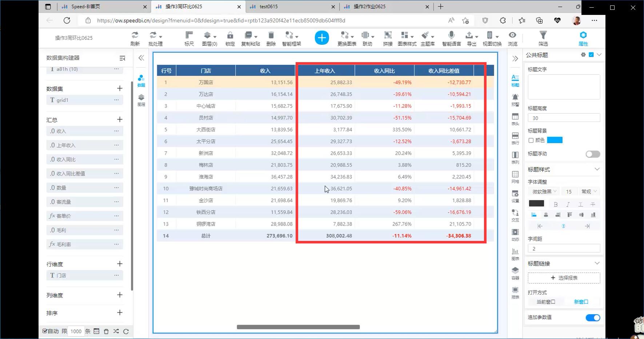Select 当前窗口 open mode

(545, 302)
